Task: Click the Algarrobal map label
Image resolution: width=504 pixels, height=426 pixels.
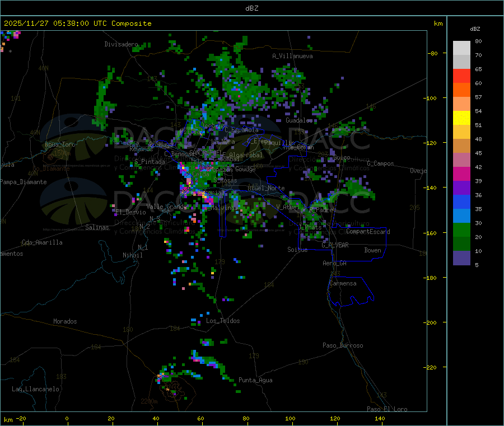Action: coord(246,155)
